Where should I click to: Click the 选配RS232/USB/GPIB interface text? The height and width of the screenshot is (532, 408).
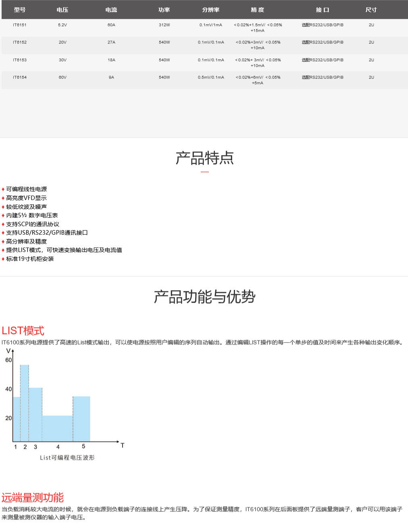[323, 25]
